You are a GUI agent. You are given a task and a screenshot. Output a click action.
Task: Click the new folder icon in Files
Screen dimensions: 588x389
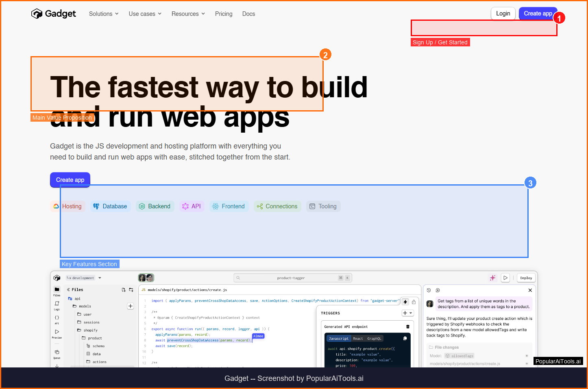[131, 290]
